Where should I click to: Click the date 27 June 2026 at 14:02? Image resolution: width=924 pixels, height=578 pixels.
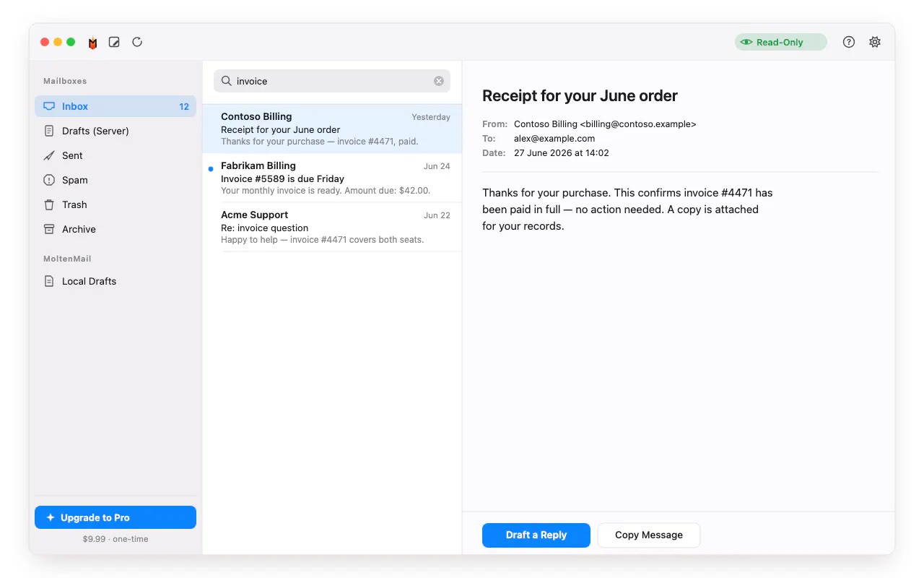tap(562, 153)
